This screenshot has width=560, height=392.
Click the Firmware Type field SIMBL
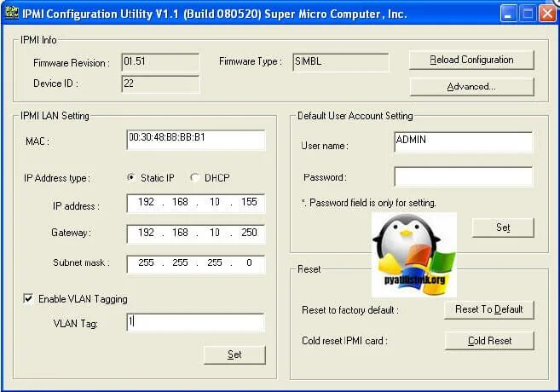point(341,62)
